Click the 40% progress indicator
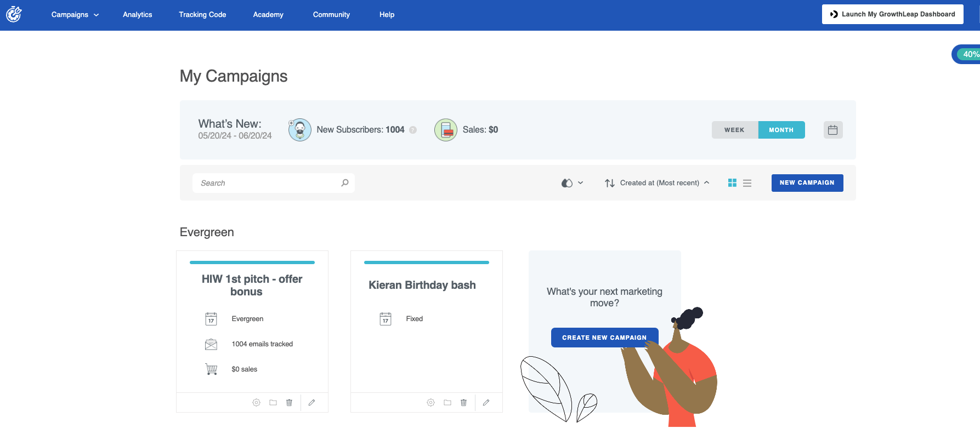The height and width of the screenshot is (434, 980). coord(969,54)
